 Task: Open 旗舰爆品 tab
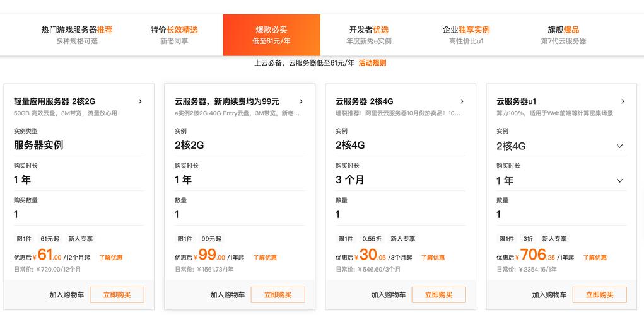(x=563, y=35)
